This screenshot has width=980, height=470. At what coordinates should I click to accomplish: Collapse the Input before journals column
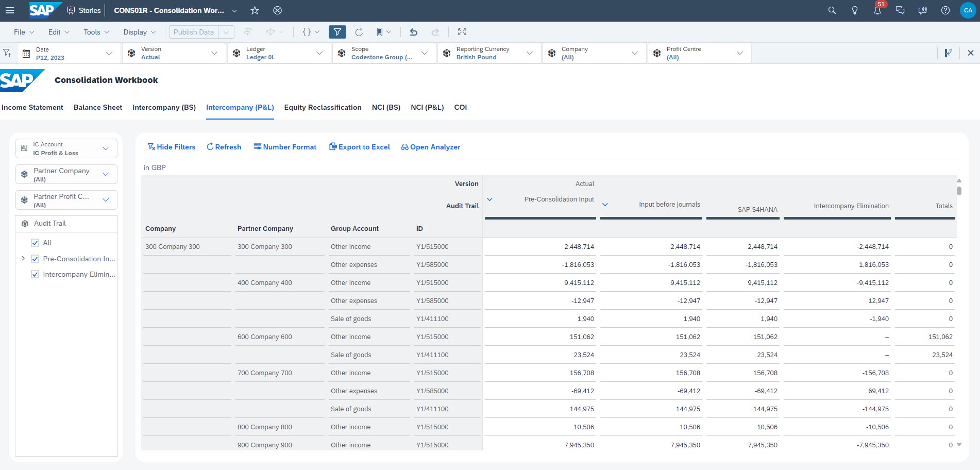coord(605,205)
